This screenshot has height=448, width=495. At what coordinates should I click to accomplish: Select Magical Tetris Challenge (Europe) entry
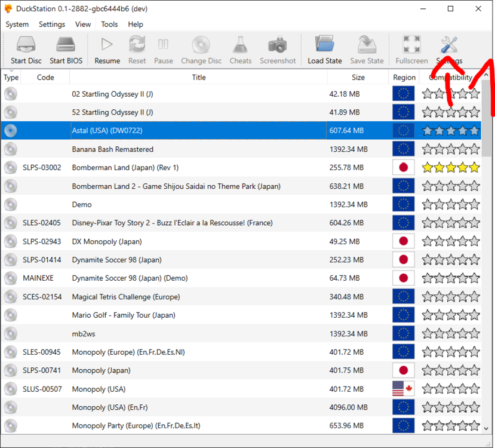125,297
